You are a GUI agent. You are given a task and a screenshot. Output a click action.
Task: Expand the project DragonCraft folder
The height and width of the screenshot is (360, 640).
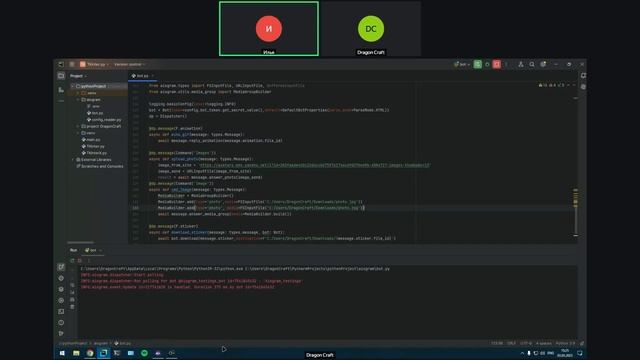coord(78,127)
